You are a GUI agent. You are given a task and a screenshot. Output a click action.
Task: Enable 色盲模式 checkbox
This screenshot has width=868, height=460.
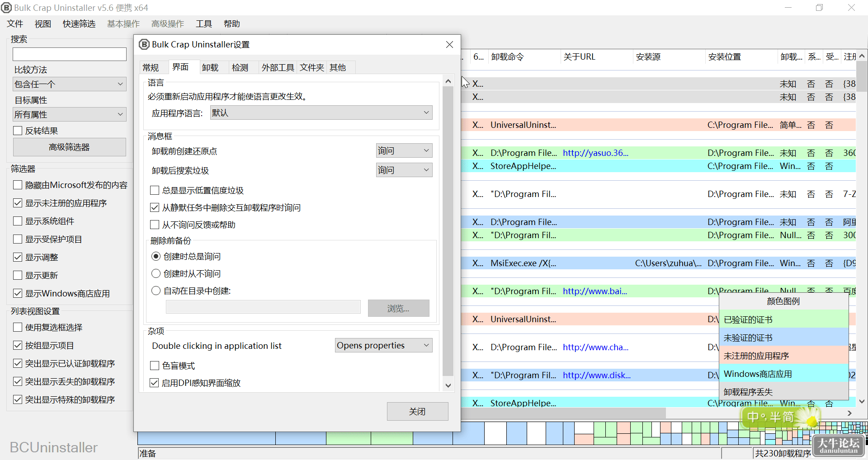(x=155, y=366)
